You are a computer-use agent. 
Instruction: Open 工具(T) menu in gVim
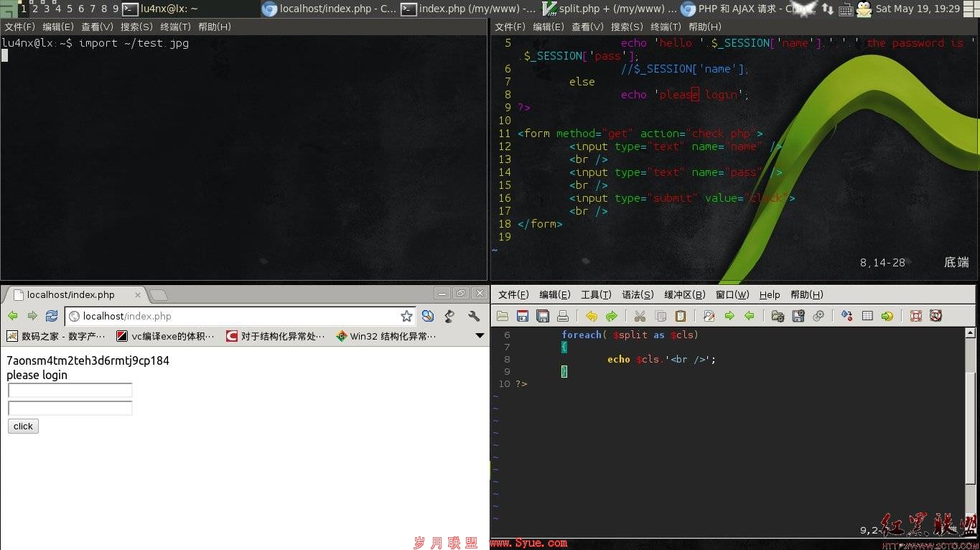(x=596, y=294)
